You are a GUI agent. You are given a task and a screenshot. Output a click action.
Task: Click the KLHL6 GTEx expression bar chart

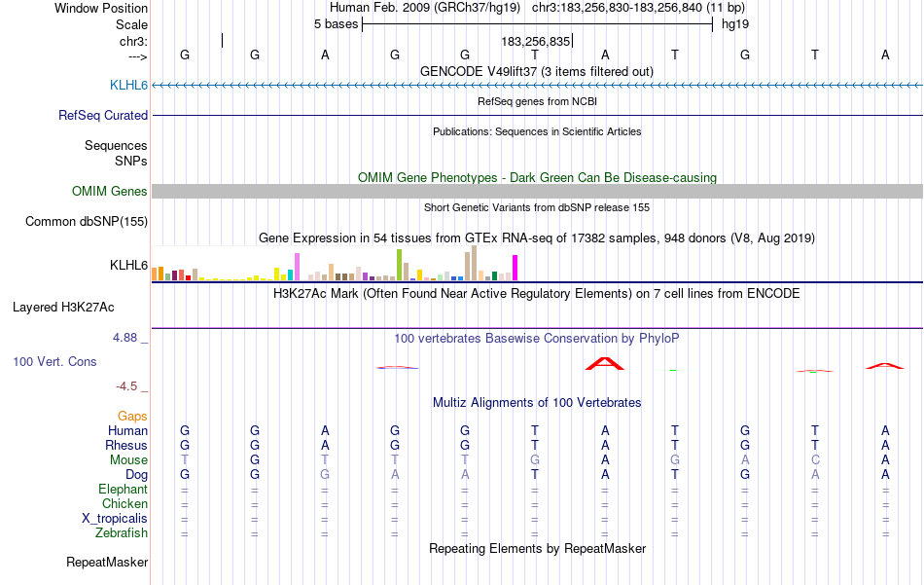[x=335, y=263]
